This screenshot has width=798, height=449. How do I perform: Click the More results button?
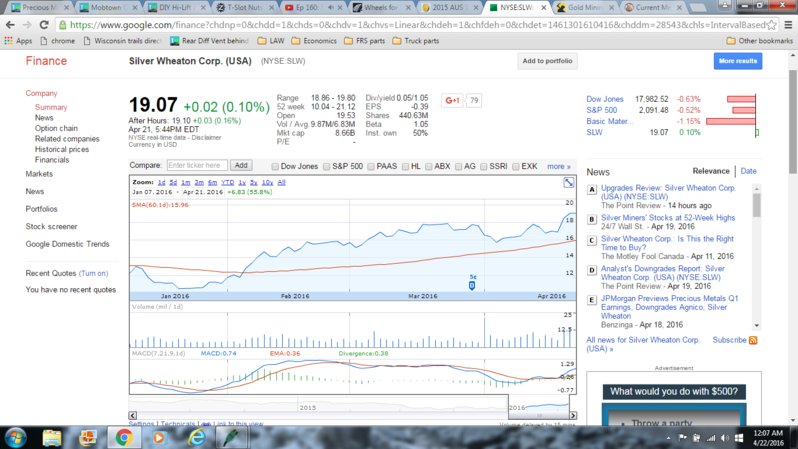737,61
